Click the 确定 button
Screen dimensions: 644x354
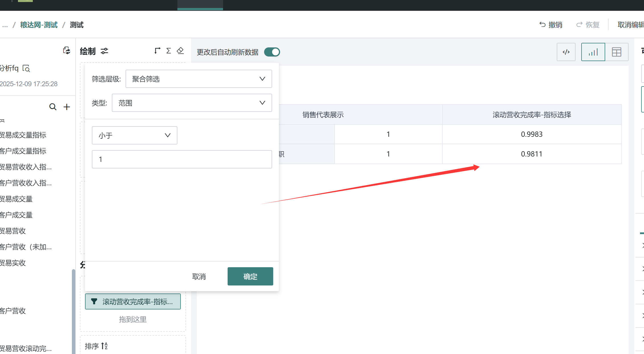[x=250, y=276]
